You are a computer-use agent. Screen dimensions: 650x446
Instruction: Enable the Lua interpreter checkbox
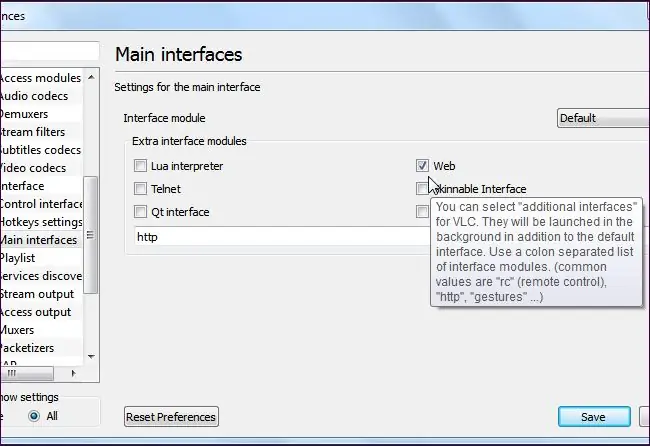point(141,166)
